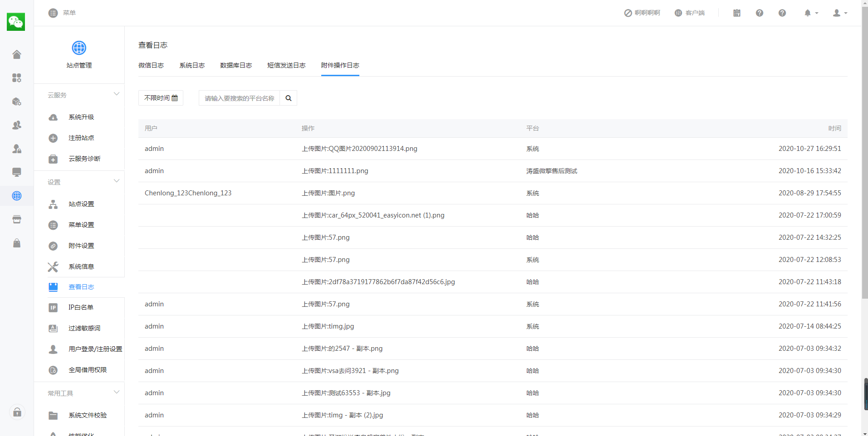Screen dimensions: 868x436
Task: Click timestamp 2020-10-27 16:29:51
Action: point(810,149)
